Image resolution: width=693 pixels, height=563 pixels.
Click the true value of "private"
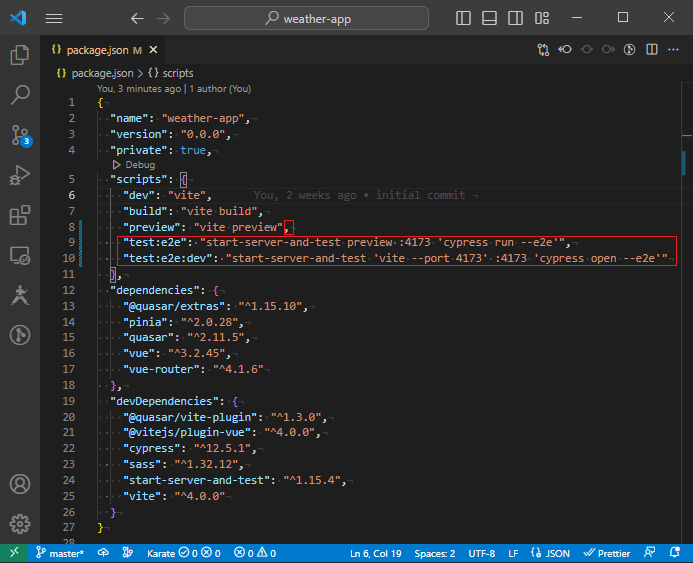click(193, 150)
